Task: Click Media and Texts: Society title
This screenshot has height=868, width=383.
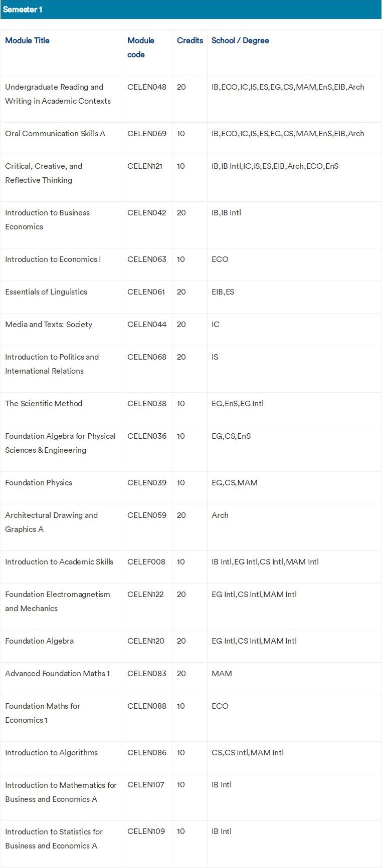Action: tap(49, 325)
